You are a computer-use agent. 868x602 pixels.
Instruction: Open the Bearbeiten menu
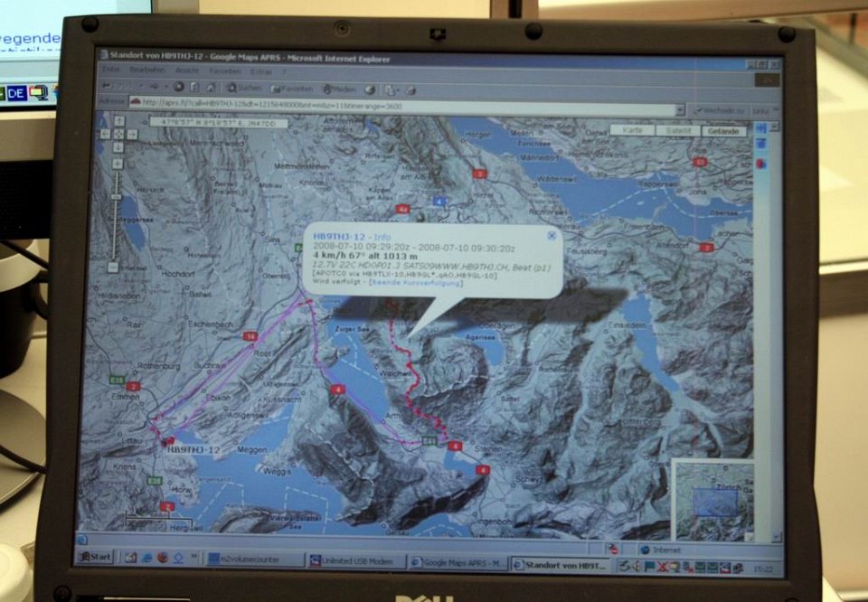(x=147, y=71)
